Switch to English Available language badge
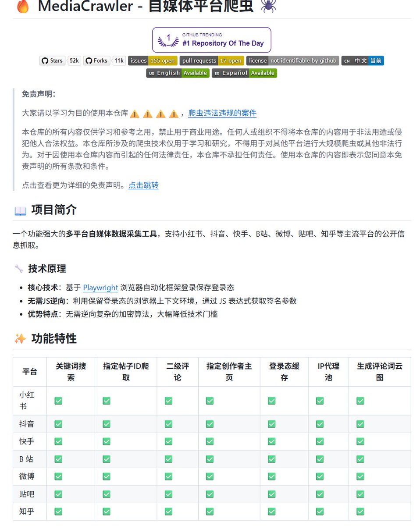420x526 pixels. (178, 73)
